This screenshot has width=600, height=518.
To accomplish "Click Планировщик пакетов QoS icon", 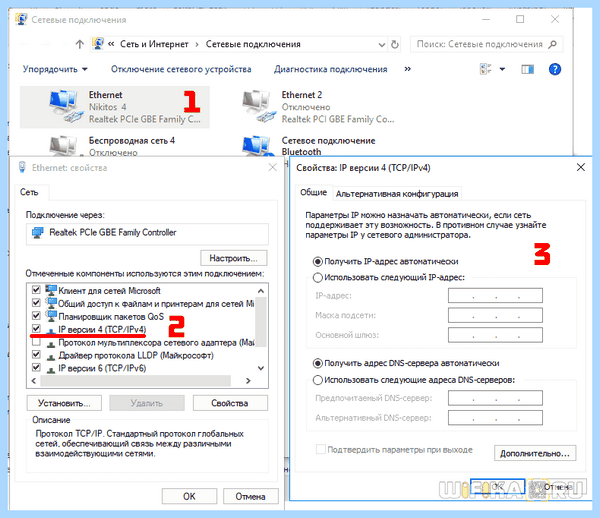I will click(51, 316).
